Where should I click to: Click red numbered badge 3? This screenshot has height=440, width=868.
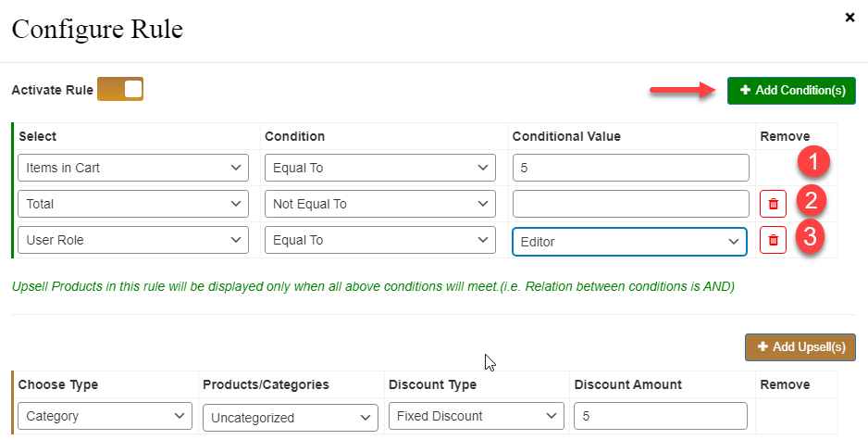[x=810, y=236]
